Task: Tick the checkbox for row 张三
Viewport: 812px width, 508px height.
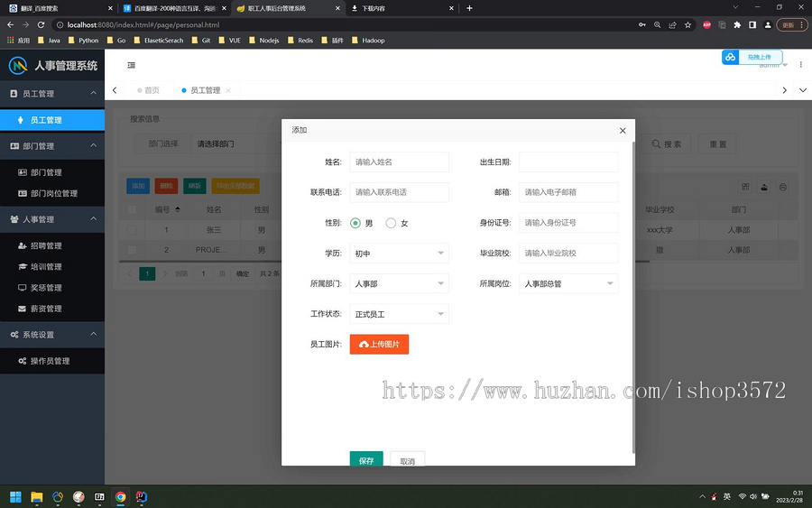Action: (132, 230)
